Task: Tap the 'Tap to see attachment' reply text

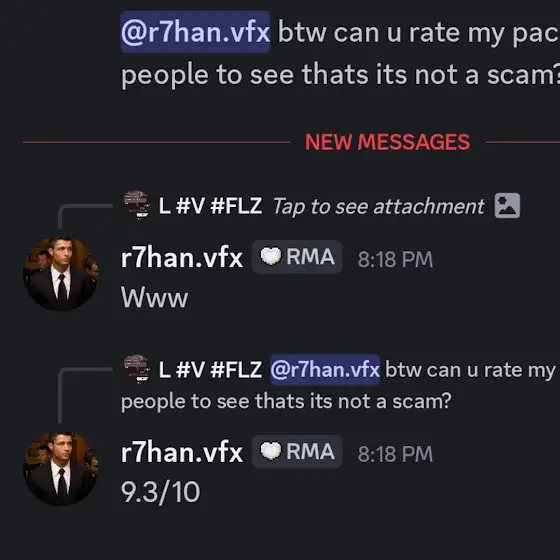Action: pos(378,207)
